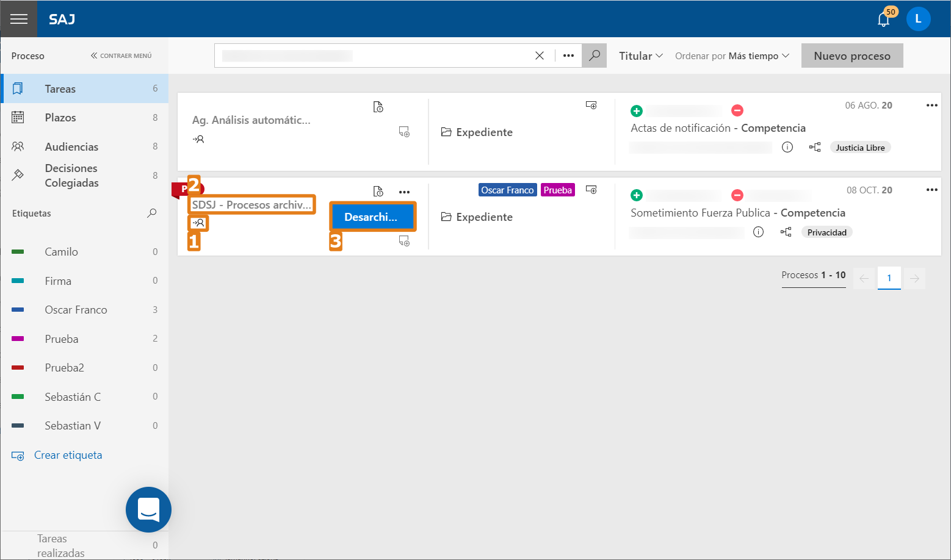This screenshot has width=951, height=560.
Task: Open hierarchy icon beside Privacidad
Action: pos(786,232)
